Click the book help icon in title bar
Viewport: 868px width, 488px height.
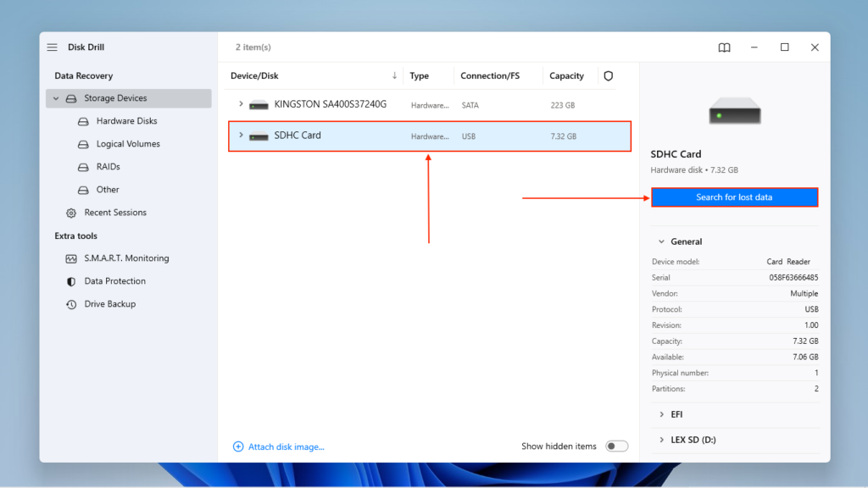(x=724, y=47)
